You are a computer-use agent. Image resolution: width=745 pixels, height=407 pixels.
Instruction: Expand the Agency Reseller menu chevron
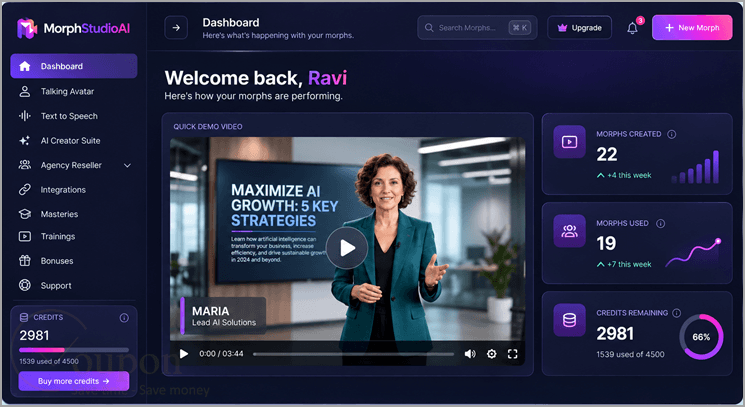[127, 165]
